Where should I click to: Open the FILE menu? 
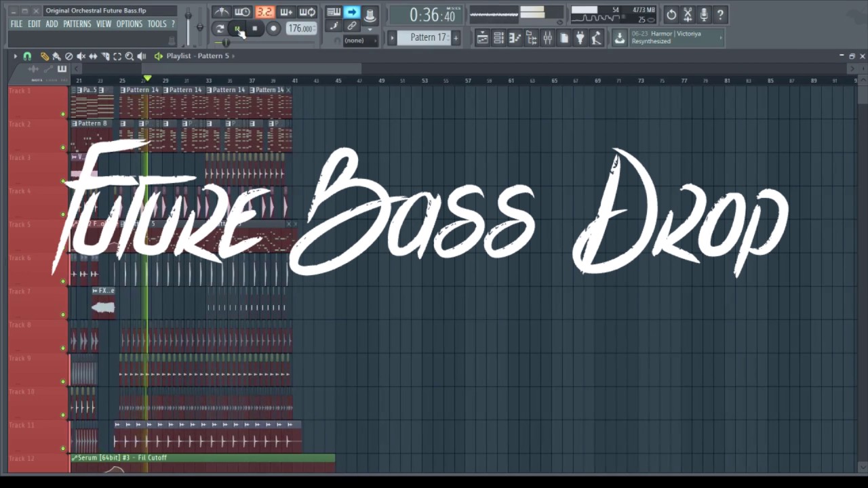(x=16, y=24)
